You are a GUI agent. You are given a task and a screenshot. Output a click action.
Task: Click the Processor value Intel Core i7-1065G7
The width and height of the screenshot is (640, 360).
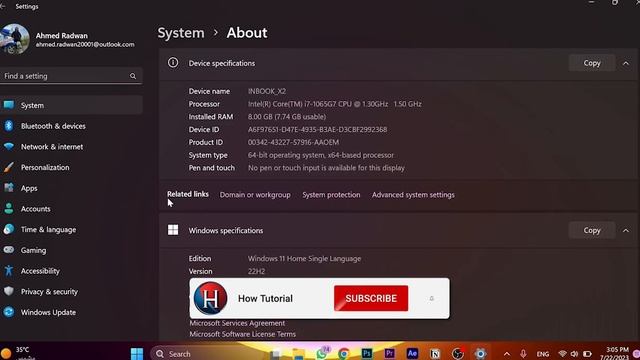pyautogui.click(x=335, y=104)
